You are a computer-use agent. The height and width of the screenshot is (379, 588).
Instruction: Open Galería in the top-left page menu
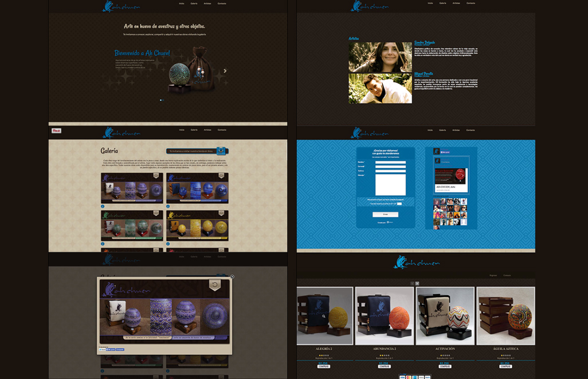click(x=194, y=3)
